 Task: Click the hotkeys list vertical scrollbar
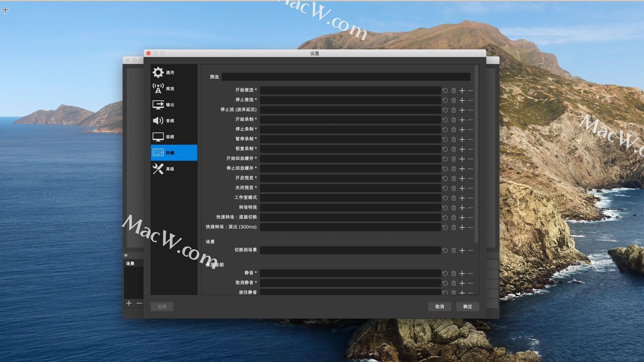point(476,154)
